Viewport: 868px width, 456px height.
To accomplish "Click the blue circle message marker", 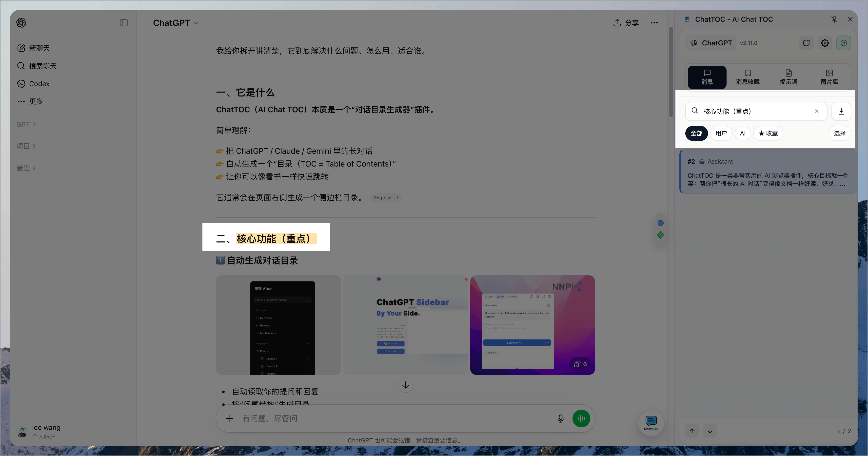I will (x=660, y=223).
